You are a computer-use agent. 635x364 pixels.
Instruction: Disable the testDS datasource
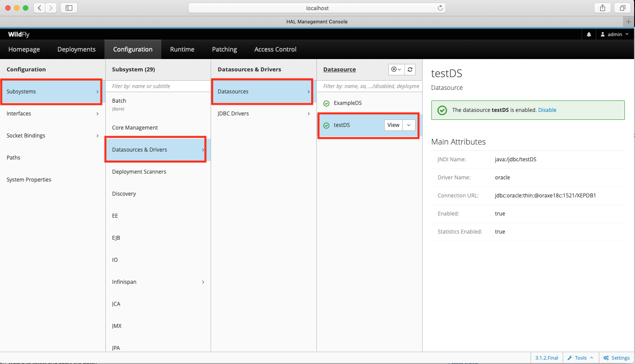tap(547, 110)
